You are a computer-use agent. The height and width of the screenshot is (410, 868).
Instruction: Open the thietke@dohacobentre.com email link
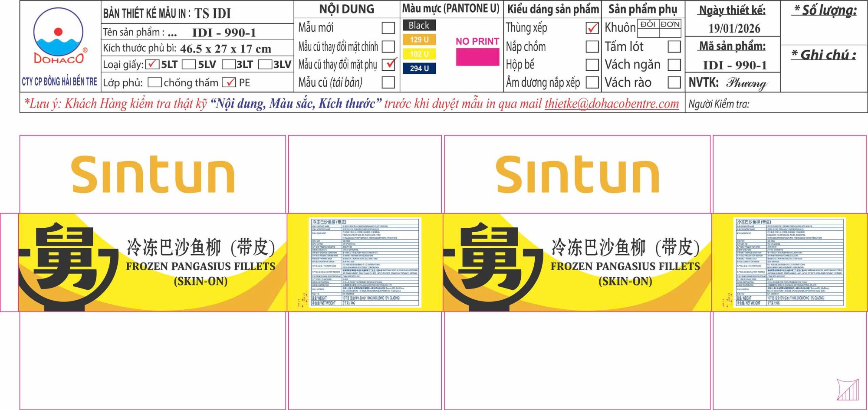612,104
